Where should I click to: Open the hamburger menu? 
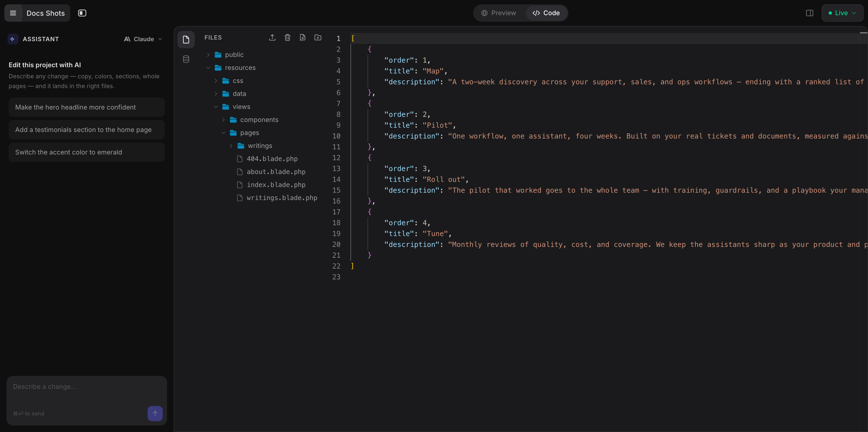tap(13, 13)
